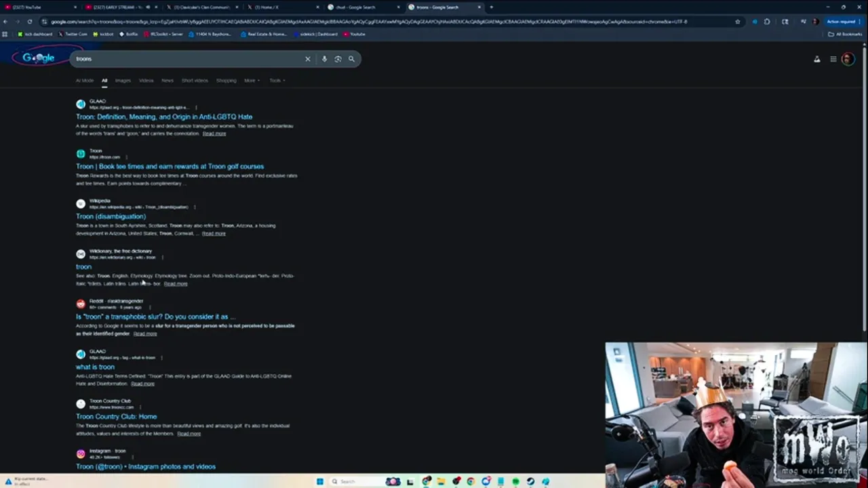Expand the Tools dropdown
Screen dimensions: 868x488
[x=277, y=81]
